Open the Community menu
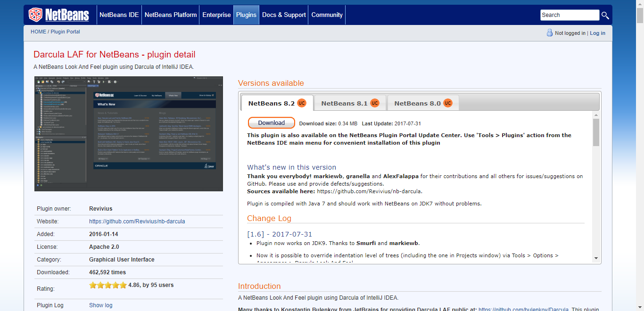The image size is (644, 311). (327, 15)
